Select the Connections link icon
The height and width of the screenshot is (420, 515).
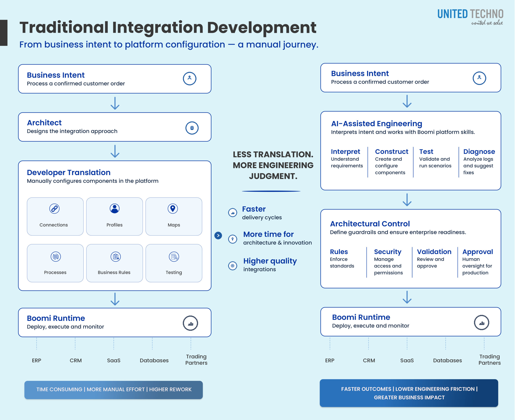[55, 209]
